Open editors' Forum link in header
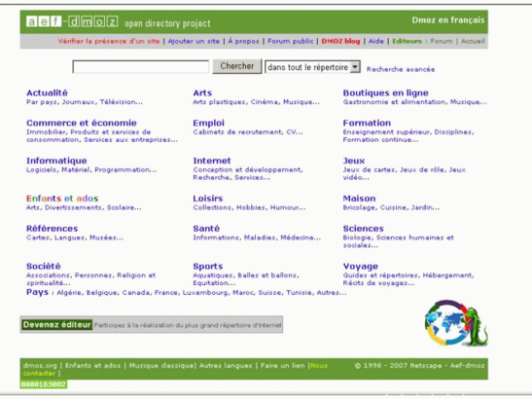 click(x=442, y=41)
